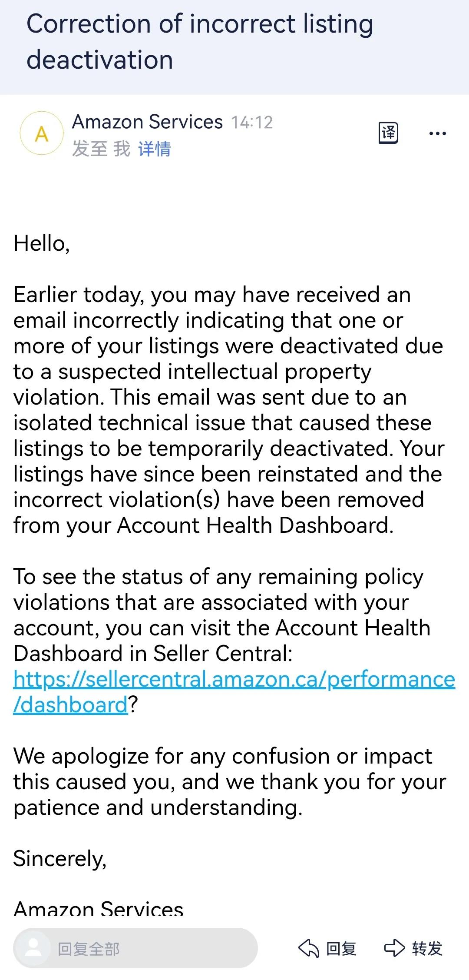The image size is (469, 980).
Task: Tap the "Hello," greeting line
Action: (x=42, y=243)
